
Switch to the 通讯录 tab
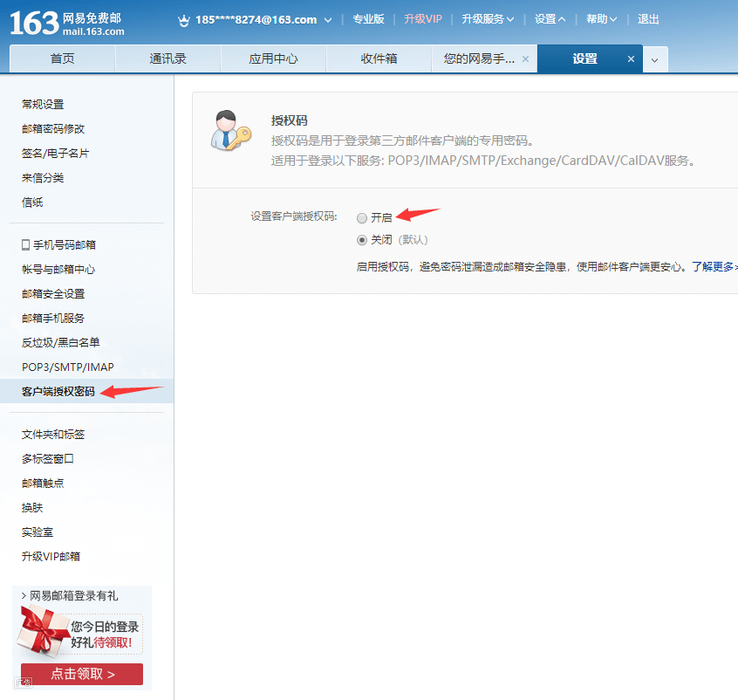pos(167,59)
